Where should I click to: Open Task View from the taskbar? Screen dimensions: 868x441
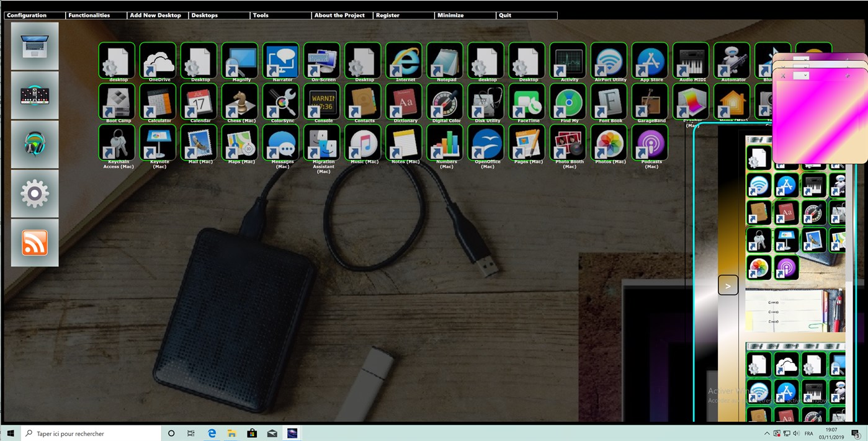click(x=191, y=434)
